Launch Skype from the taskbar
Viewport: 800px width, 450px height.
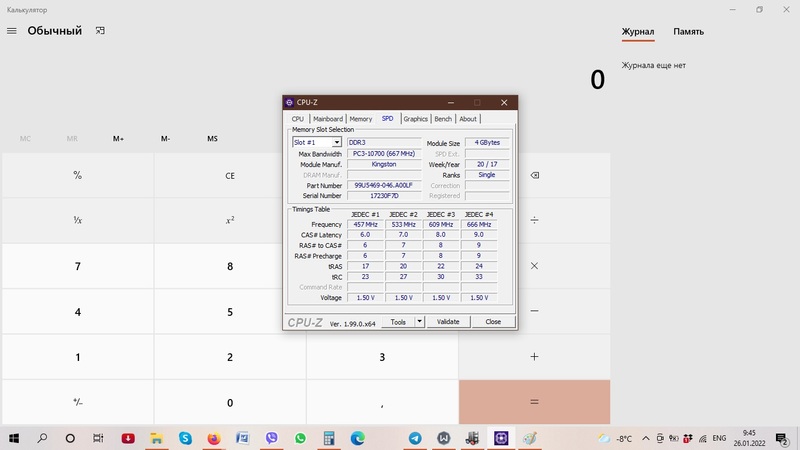pos(186,438)
